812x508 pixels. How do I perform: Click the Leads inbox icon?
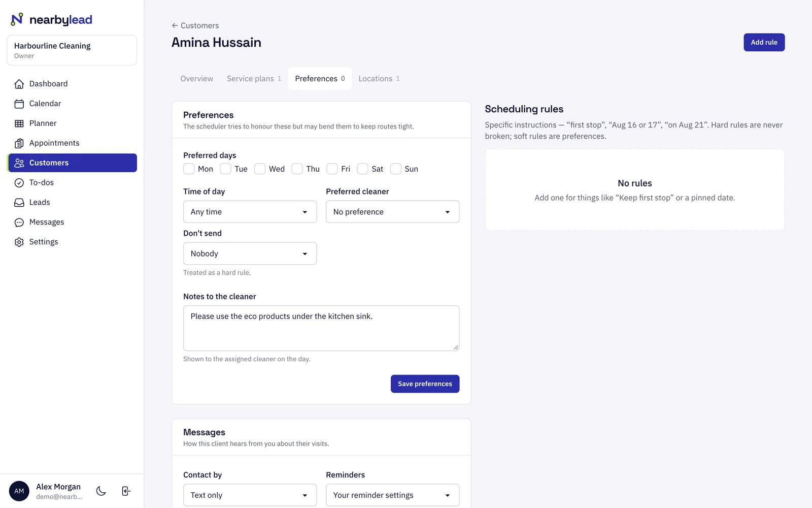[x=19, y=203]
